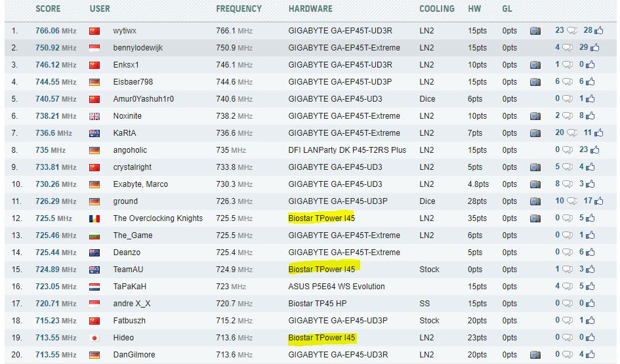Open KaRtA's comment bubble icon

571,132
